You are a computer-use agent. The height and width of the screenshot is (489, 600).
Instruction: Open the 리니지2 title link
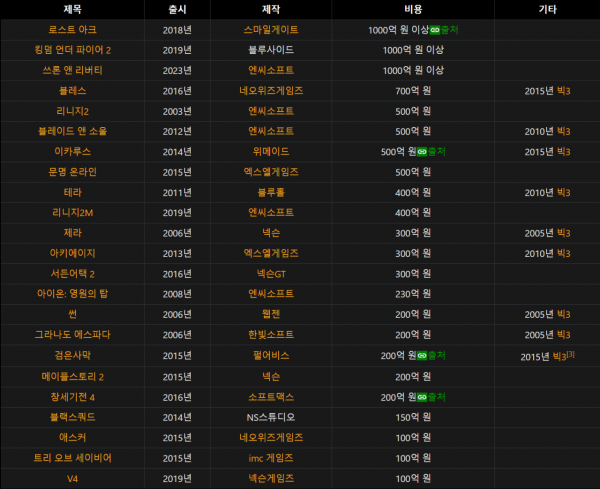(x=72, y=111)
